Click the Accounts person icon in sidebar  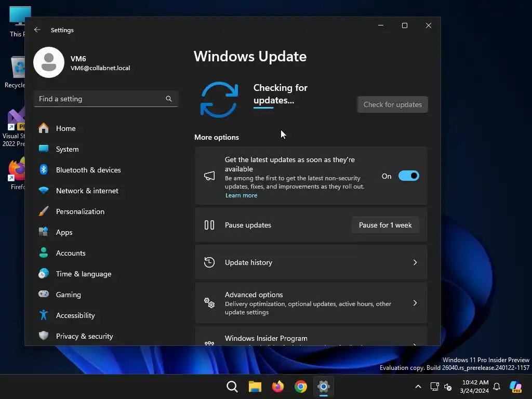coord(44,253)
